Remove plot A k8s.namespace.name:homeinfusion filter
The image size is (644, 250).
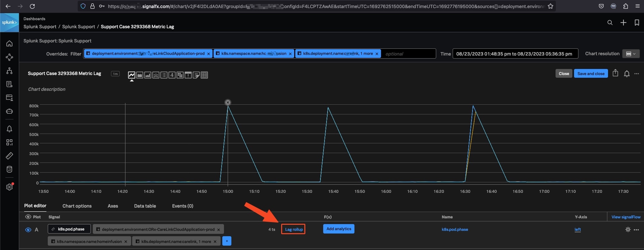(x=126, y=242)
